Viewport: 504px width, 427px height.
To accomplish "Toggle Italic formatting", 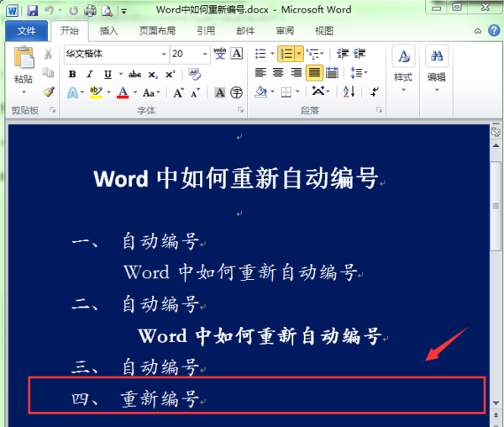I will pyautogui.click(x=90, y=74).
